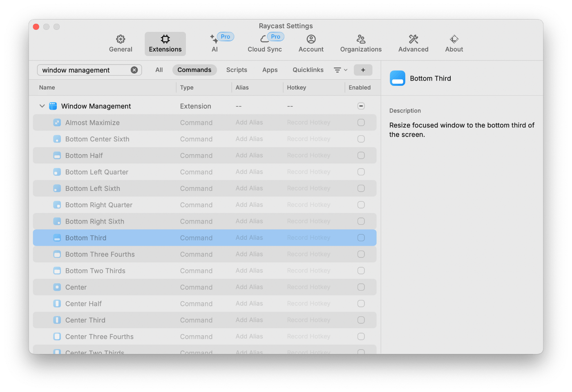Screen dimensions: 572x392
Task: Open the Cloud Sync tab
Action: tap(265, 43)
